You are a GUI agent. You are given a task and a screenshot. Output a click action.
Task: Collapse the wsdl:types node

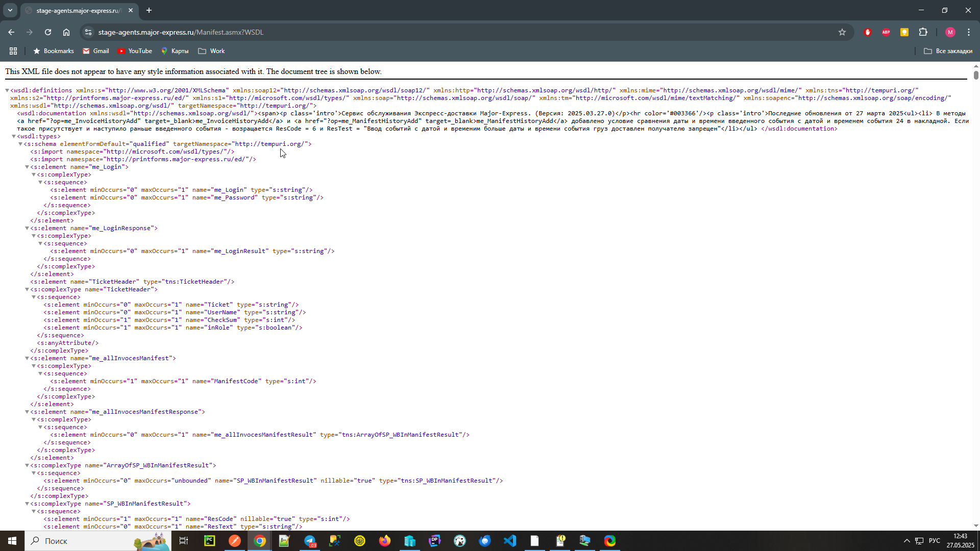(14, 136)
